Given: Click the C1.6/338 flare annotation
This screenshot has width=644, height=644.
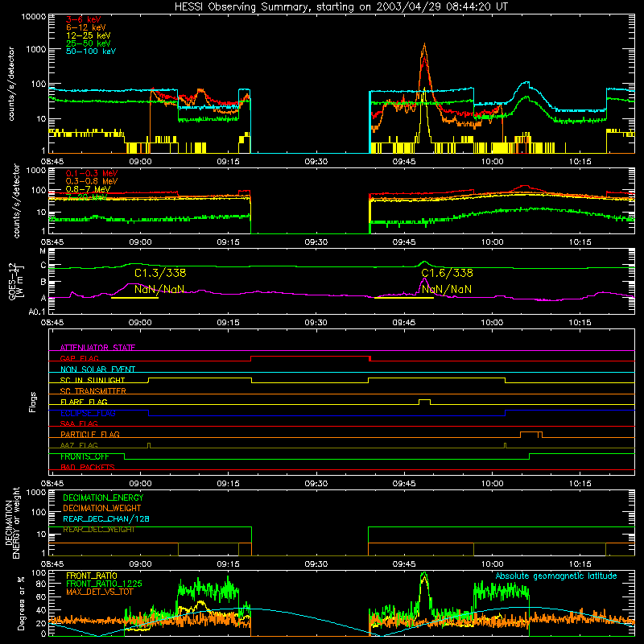Looking at the screenshot, I should (x=447, y=273).
